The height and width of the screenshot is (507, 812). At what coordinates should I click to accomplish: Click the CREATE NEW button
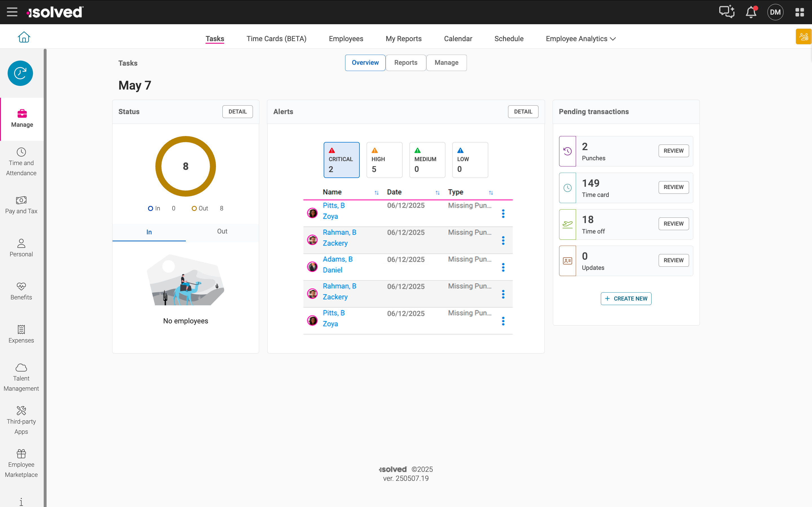pos(626,299)
